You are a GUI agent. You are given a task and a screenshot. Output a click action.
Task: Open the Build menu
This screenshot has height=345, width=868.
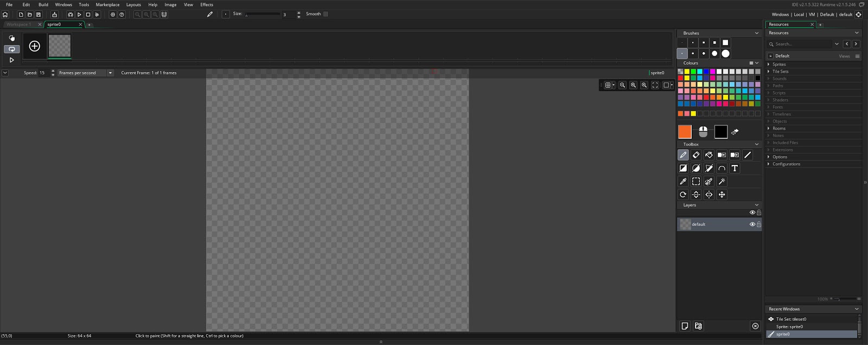click(43, 4)
